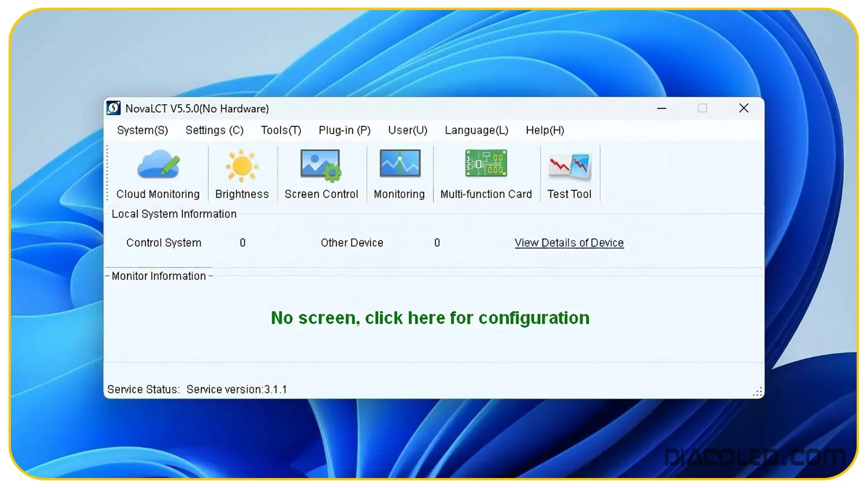Open the Help(H) menu
Viewport: 868px width, 488px height.
tap(545, 130)
